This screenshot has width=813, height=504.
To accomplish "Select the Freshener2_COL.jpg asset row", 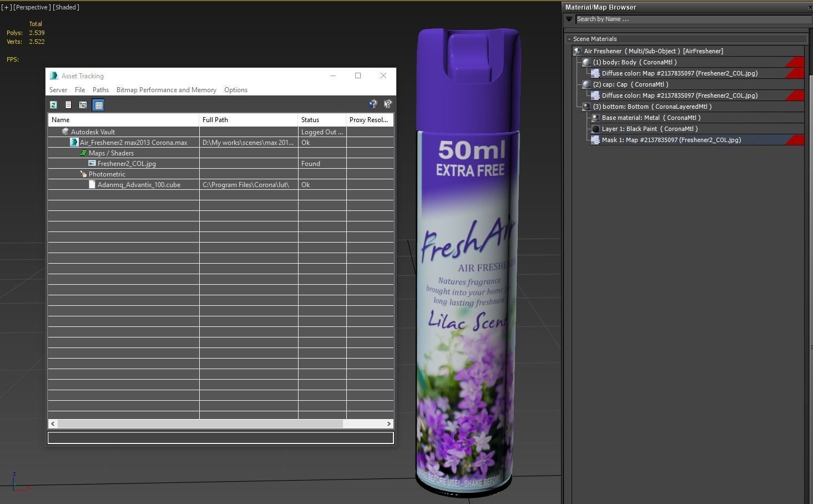I will click(x=221, y=163).
